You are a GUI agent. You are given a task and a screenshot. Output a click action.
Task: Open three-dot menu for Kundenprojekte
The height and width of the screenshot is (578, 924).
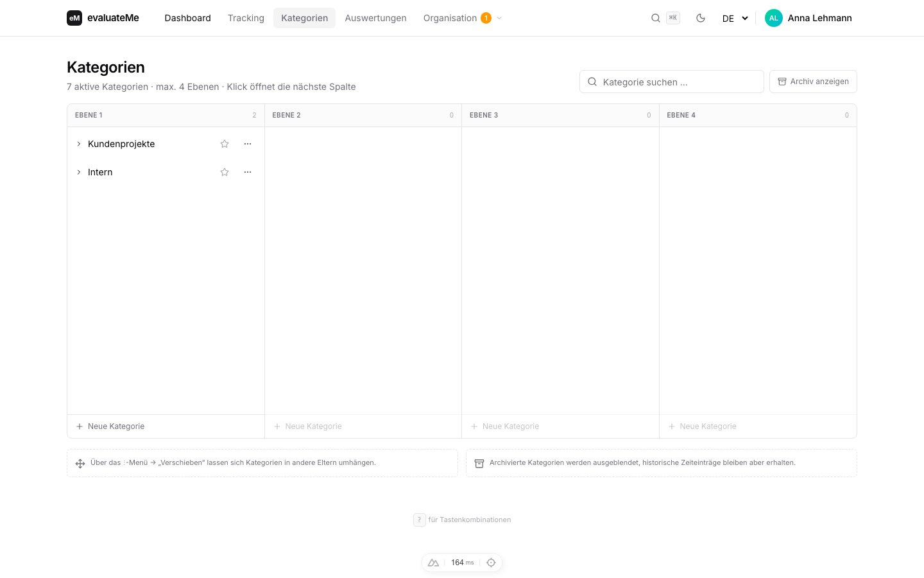click(248, 144)
